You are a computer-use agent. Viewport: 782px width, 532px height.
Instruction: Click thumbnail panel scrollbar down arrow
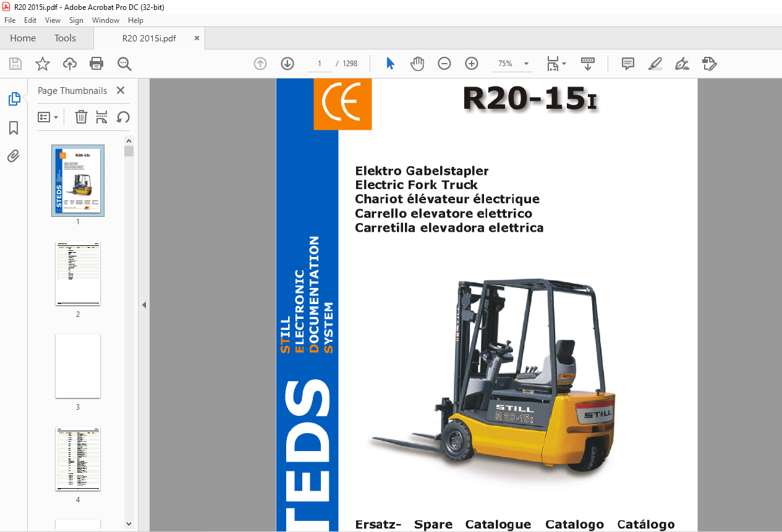click(x=129, y=524)
